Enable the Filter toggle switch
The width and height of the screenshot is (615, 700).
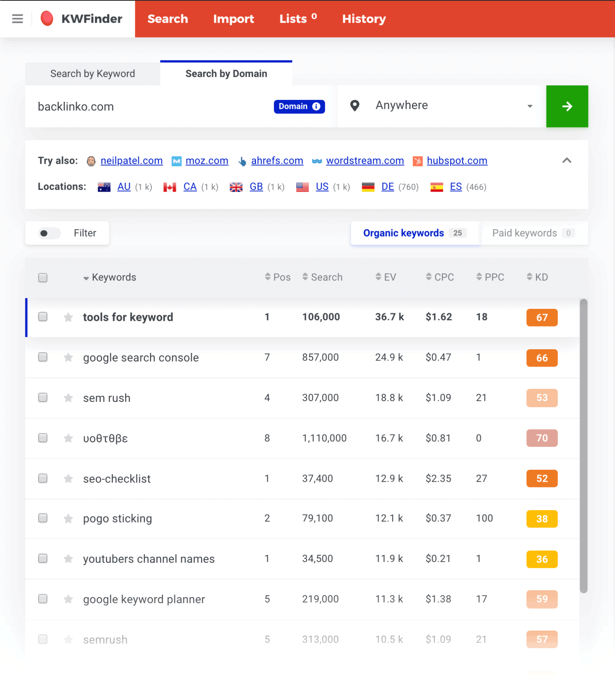point(49,233)
